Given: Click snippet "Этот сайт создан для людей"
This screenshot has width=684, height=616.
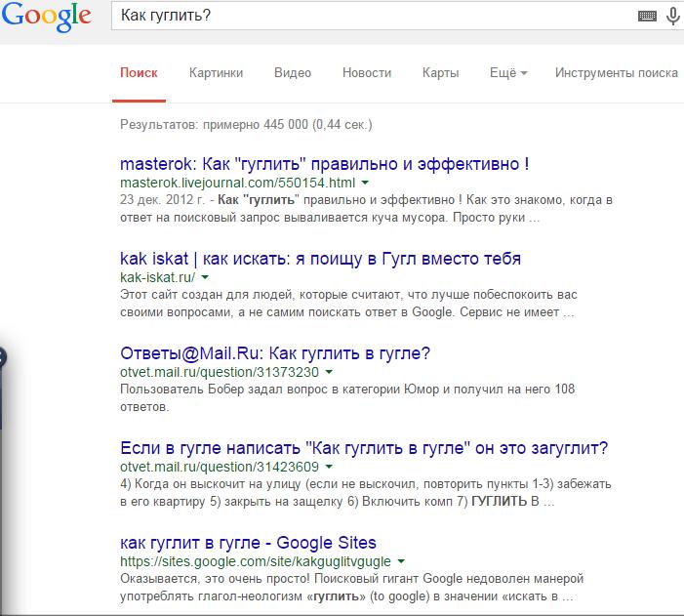Looking at the screenshot, I should (x=207, y=295).
